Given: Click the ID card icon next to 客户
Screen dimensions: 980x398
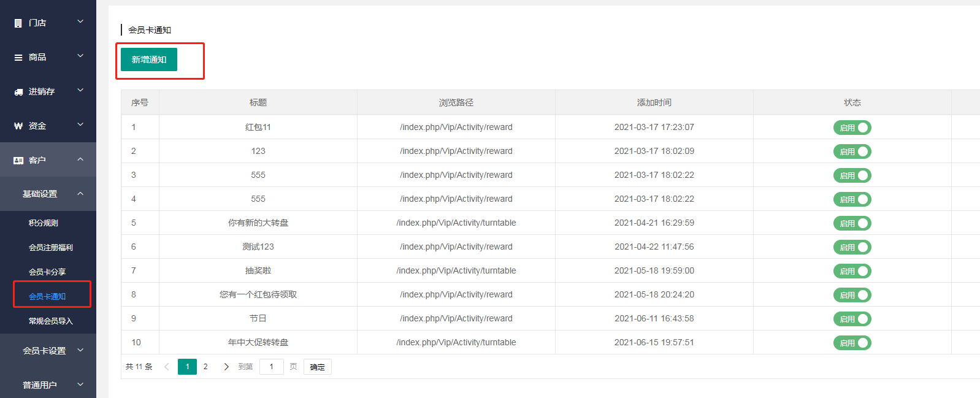Looking at the screenshot, I should tap(18, 161).
